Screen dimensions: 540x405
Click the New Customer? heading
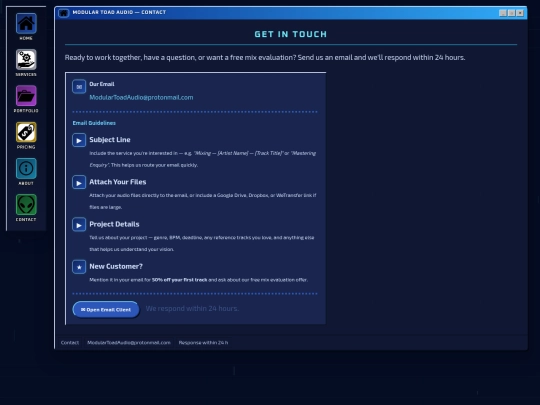(116, 266)
